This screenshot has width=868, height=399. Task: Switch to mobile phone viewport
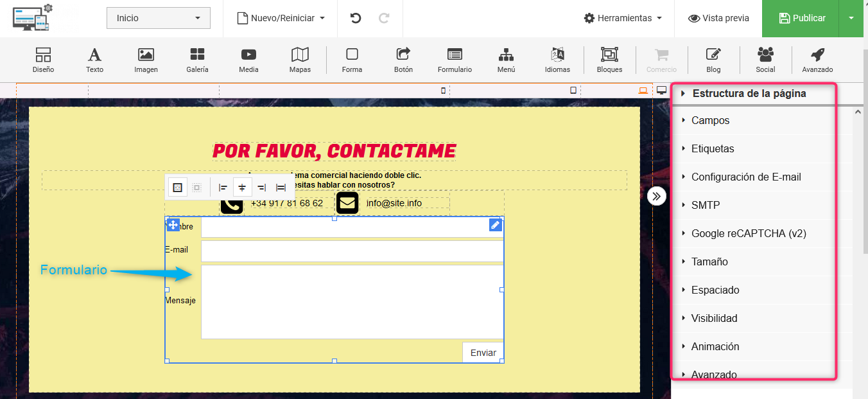click(x=443, y=91)
